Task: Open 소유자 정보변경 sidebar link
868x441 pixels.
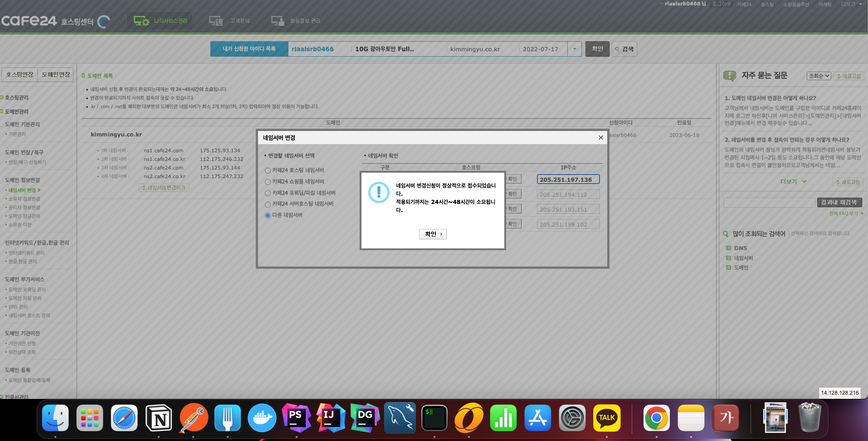Action: tap(24, 199)
